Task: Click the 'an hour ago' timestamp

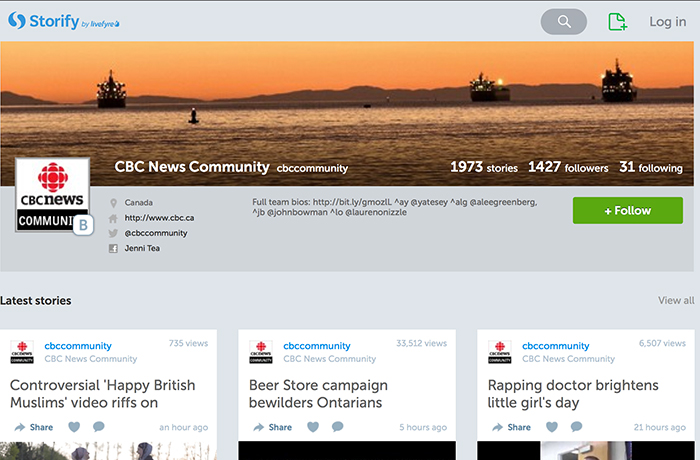Action: [x=183, y=427]
